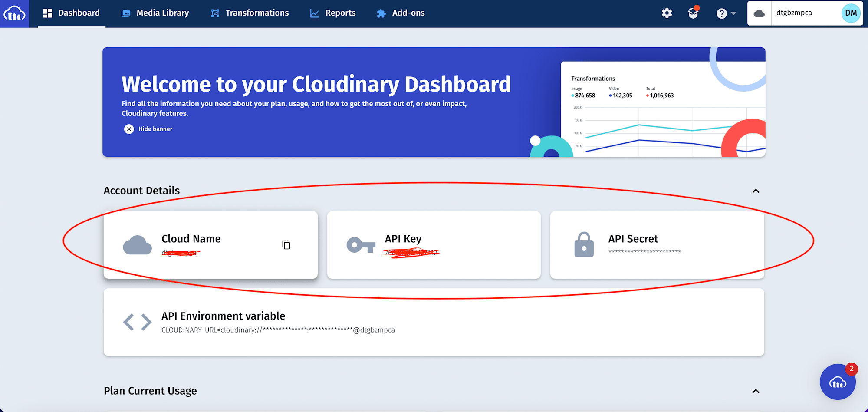The height and width of the screenshot is (412, 868).
Task: Open the Dashboard tab
Action: click(x=72, y=13)
